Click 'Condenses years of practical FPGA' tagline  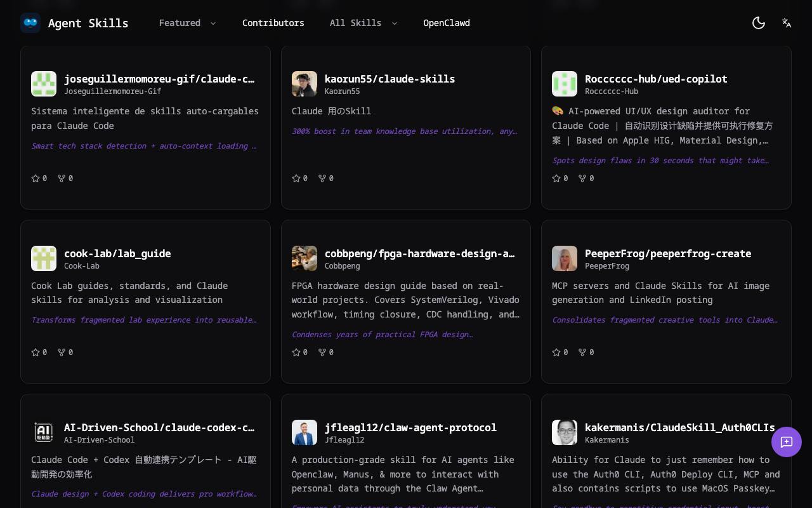(x=383, y=335)
